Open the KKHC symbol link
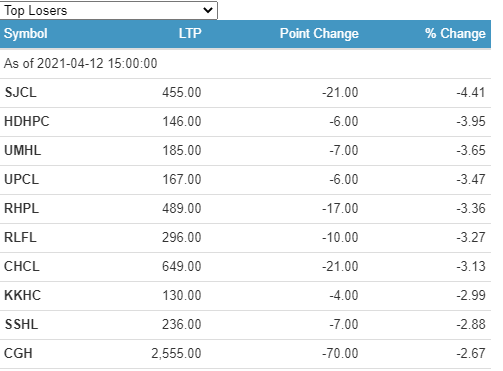 [x=23, y=295]
